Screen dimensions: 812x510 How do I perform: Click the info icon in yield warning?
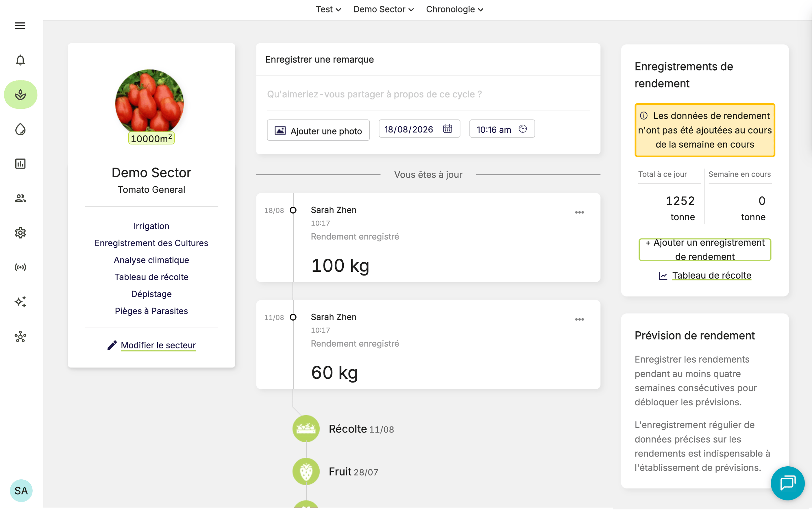click(644, 116)
